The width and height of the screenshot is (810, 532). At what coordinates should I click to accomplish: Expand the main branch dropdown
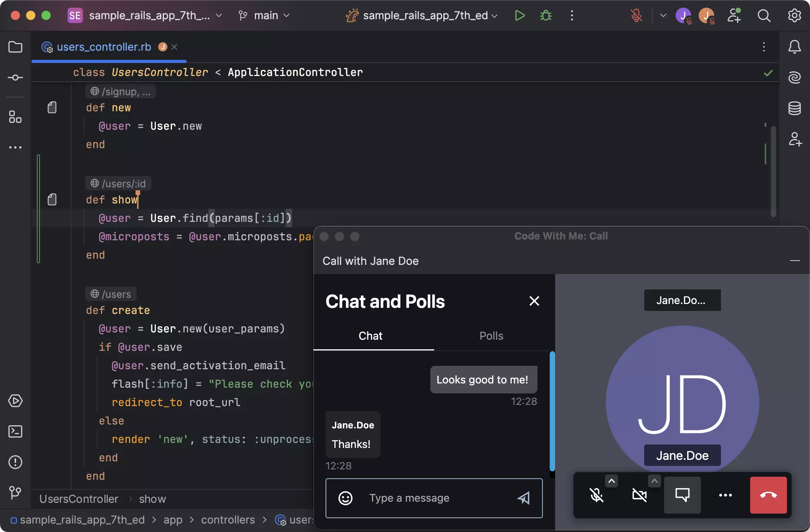point(265,16)
